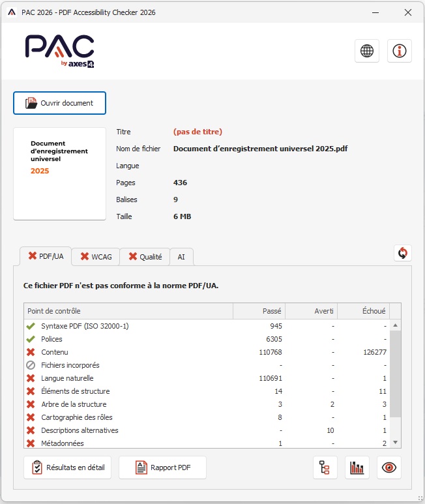The width and height of the screenshot is (425, 504).
Task: Select the Langue naturelle row label
Action: point(67,378)
